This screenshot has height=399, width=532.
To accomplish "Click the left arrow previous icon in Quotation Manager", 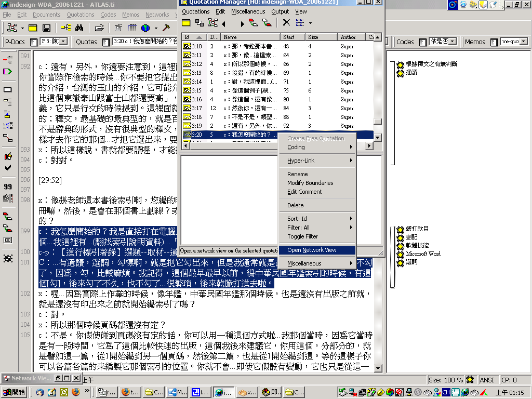I will (x=223, y=23).
